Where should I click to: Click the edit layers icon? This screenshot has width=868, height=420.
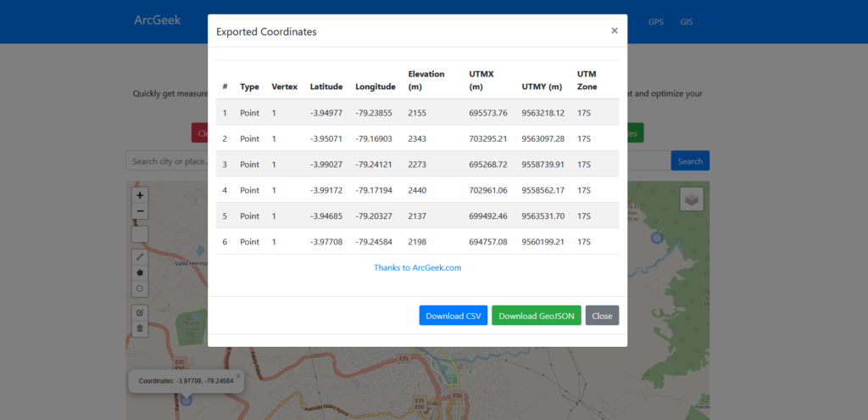[140, 312]
